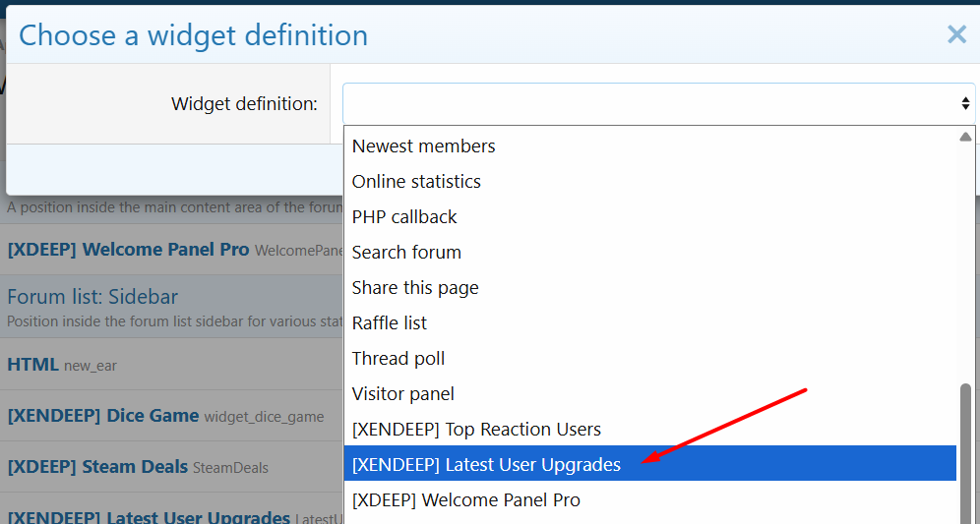980x524 pixels.
Task: Choose Raffle list widget
Action: [x=390, y=323]
